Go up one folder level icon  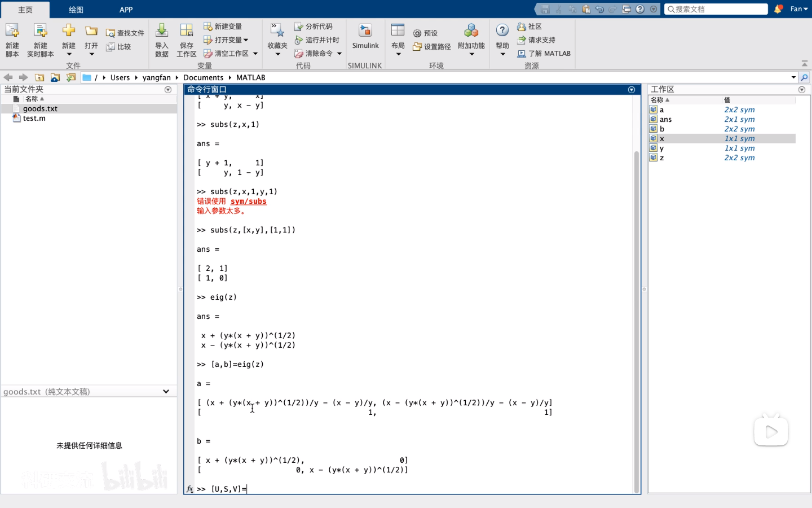point(39,77)
